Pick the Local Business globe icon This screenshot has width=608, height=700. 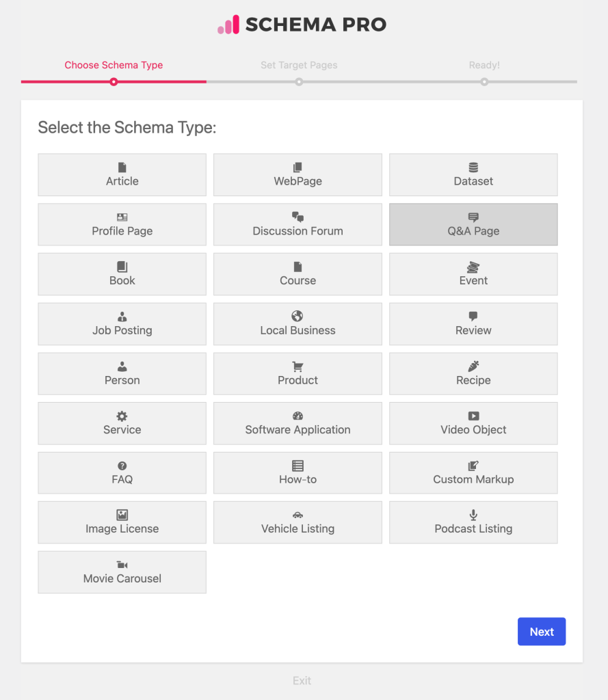point(298,316)
